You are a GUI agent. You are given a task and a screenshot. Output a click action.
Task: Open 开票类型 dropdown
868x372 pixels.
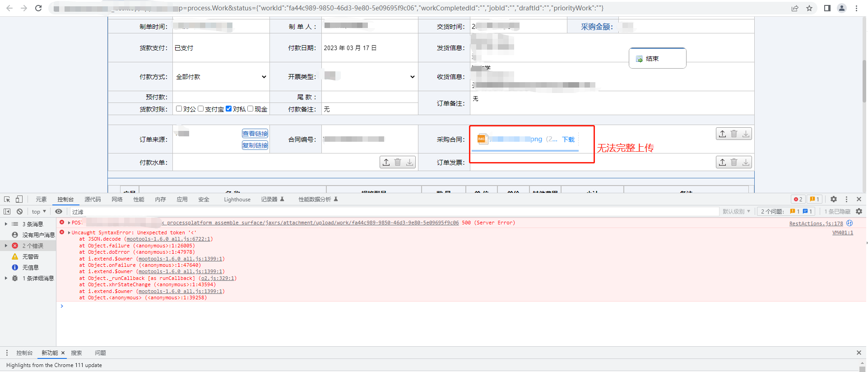pos(369,77)
